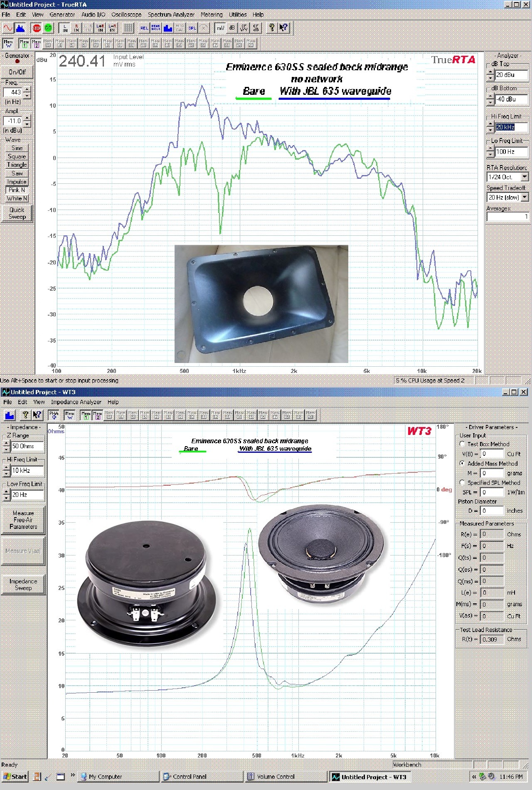Adjust the dB Bottom stepper arrows

click(x=490, y=99)
